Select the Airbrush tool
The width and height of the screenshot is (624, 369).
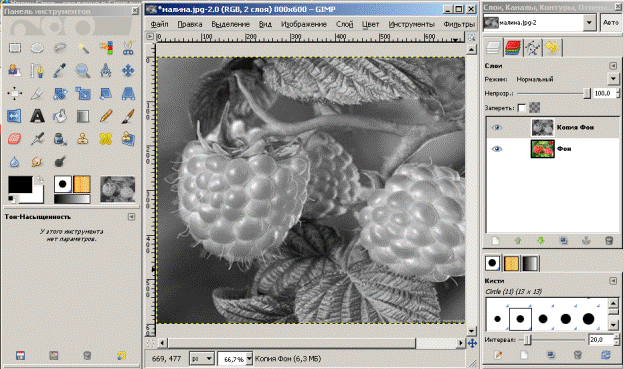(x=37, y=139)
